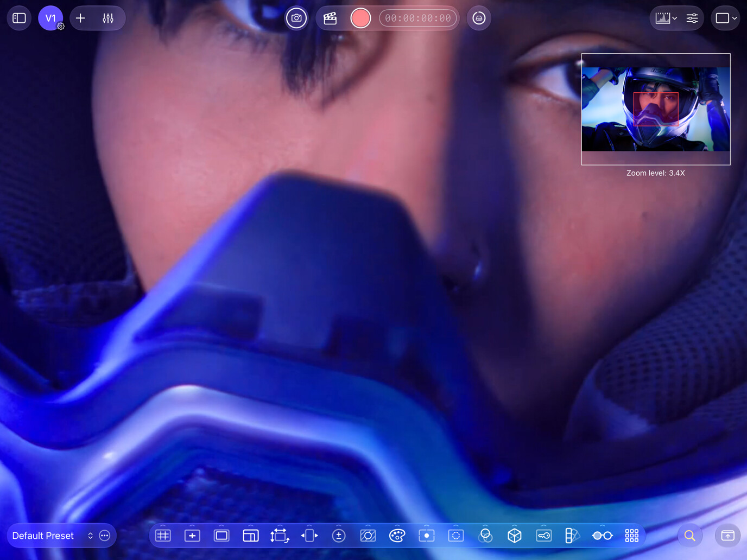Select the spot meter tool
This screenshot has width=747, height=560.
pyautogui.click(x=427, y=536)
